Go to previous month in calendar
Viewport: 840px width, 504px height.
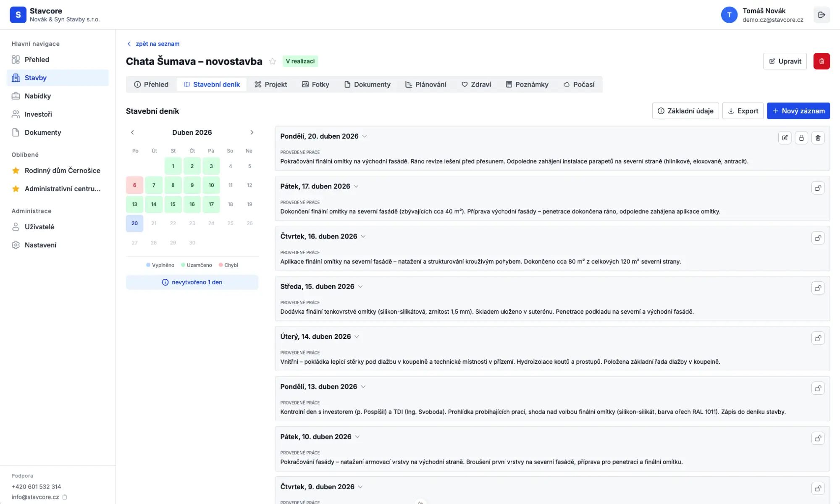pos(133,132)
